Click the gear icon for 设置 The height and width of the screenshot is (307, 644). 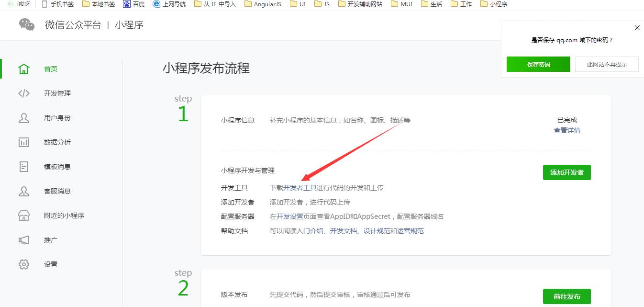click(24, 264)
